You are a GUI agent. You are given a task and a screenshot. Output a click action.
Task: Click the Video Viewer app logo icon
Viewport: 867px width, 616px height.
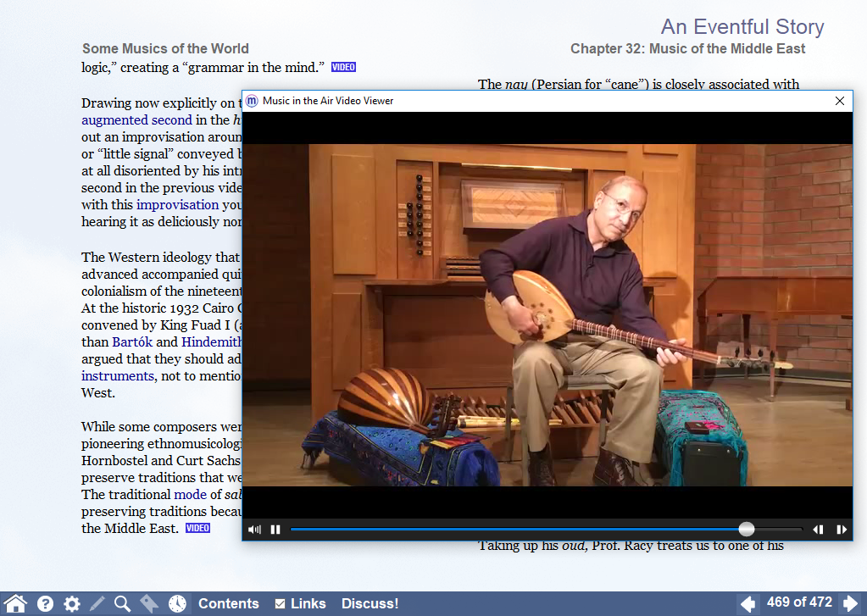[252, 101]
